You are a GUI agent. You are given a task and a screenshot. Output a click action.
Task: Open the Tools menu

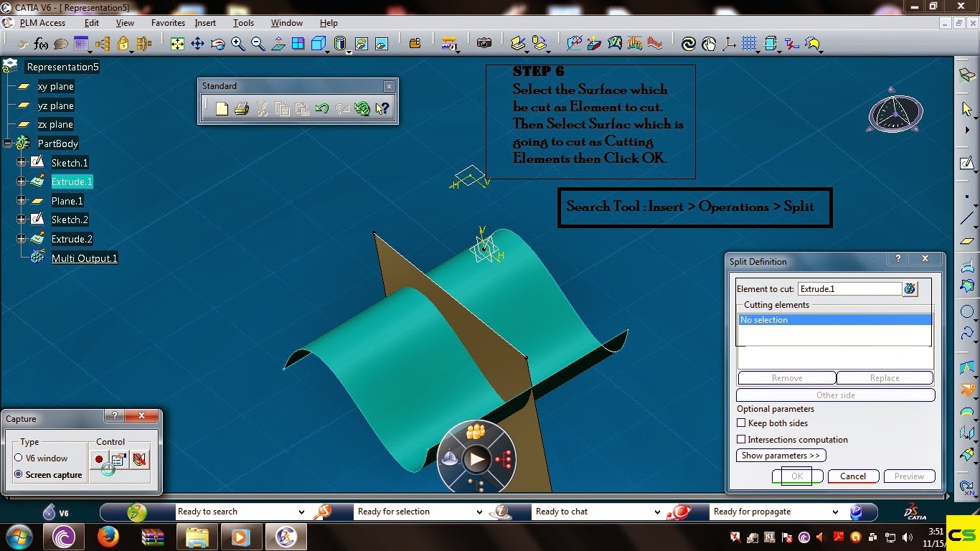(242, 22)
